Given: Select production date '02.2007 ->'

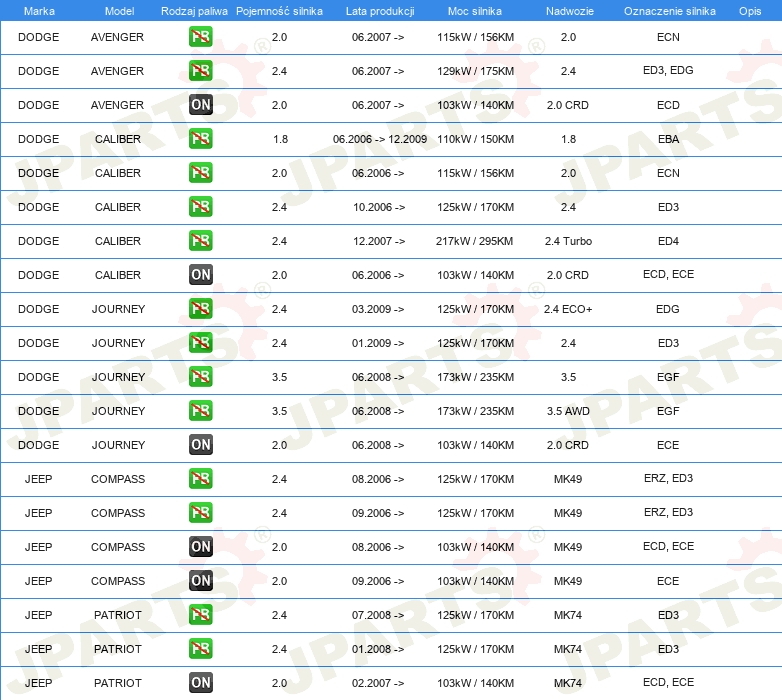Looking at the screenshot, I should pos(378,684).
